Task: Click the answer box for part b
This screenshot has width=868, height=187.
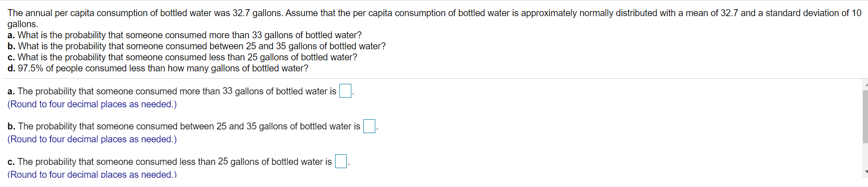Action: (x=369, y=126)
